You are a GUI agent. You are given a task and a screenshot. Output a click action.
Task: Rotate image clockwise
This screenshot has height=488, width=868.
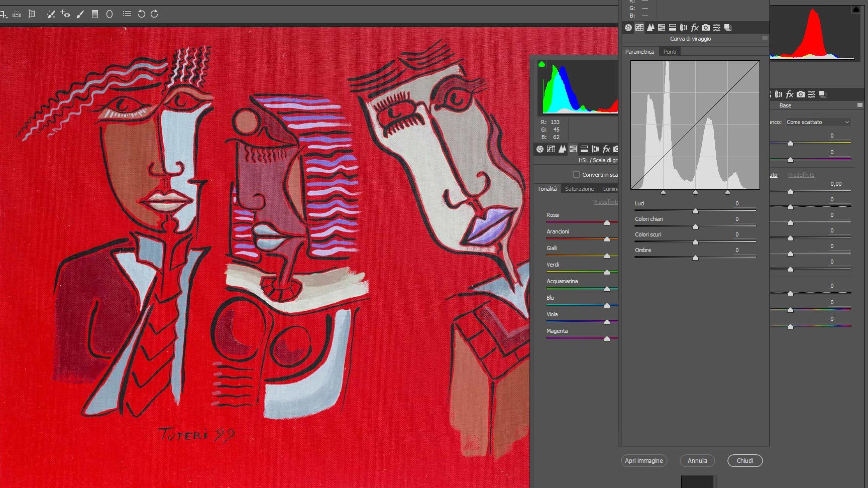(x=154, y=14)
